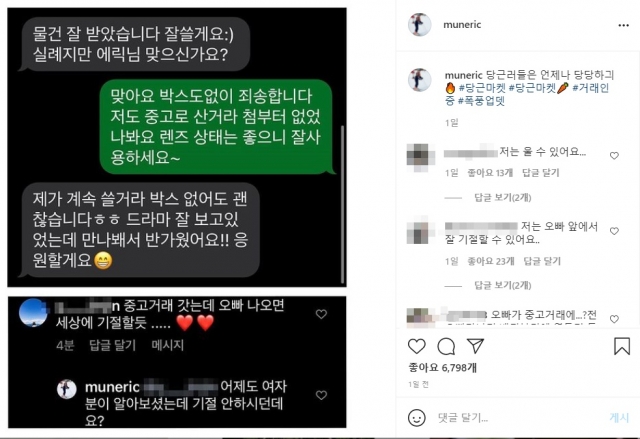Expand replies under the 좋아요 23개 comment

pos(502,285)
